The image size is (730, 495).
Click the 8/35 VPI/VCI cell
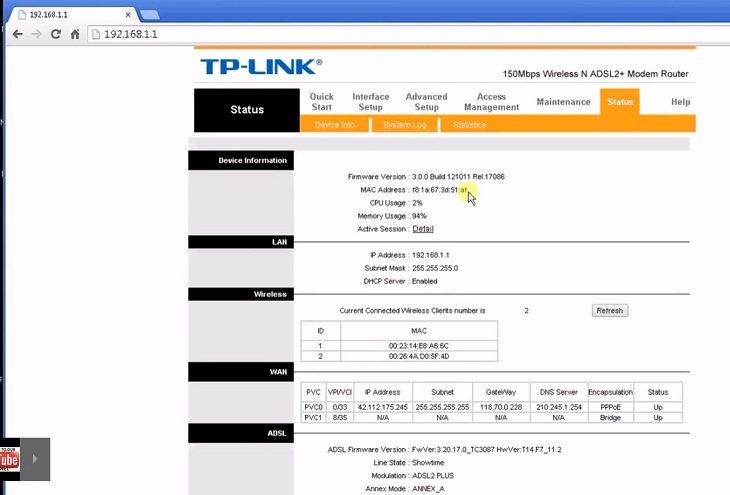tap(340, 418)
